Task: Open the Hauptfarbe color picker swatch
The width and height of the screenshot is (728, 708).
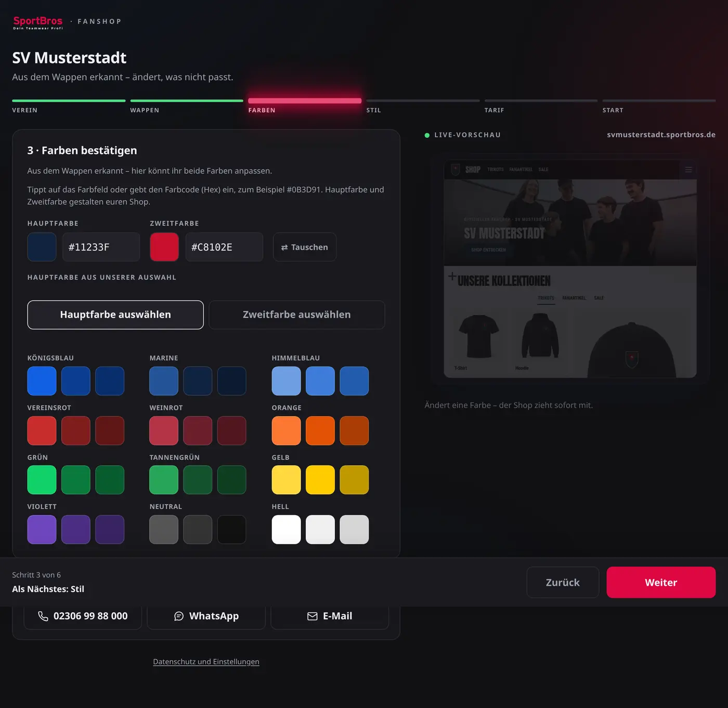Action: coord(42,247)
